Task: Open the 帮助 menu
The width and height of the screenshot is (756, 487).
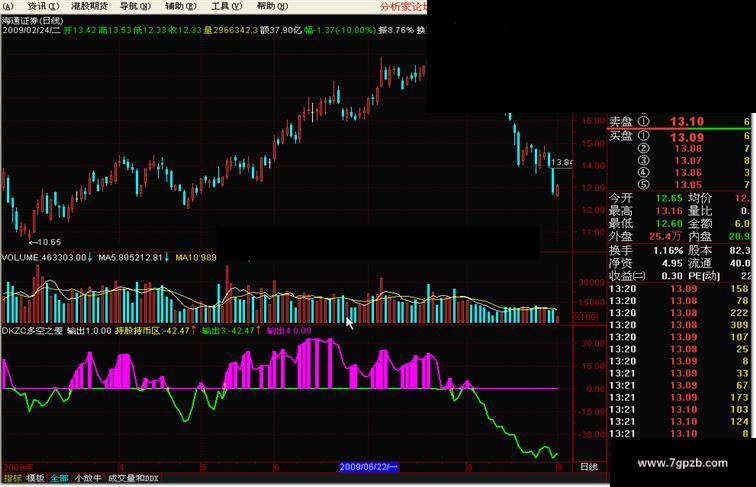Action: pyautogui.click(x=272, y=6)
